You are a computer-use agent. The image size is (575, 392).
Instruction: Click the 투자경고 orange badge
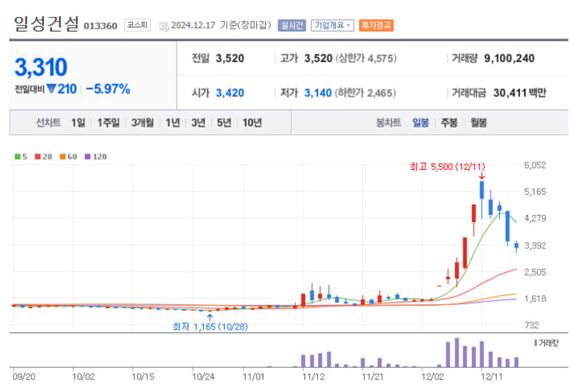[376, 25]
